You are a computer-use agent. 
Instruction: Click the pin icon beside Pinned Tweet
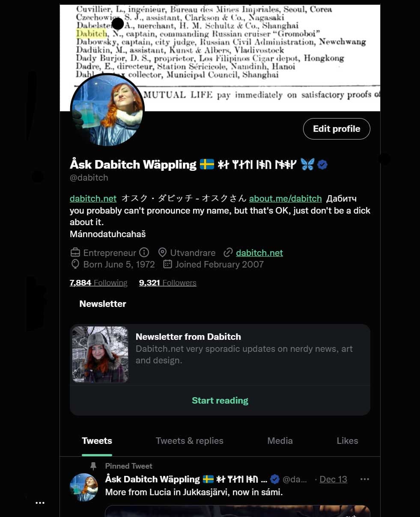pyautogui.click(x=93, y=466)
